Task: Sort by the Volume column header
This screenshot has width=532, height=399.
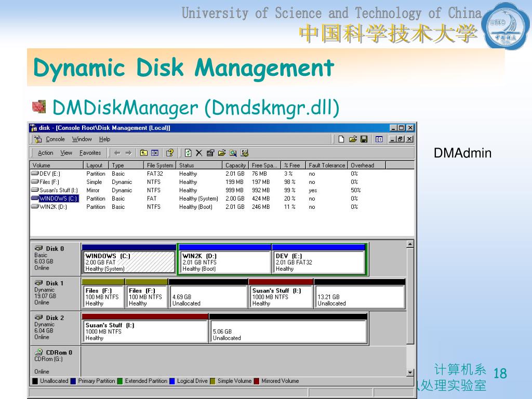Action: (x=57, y=165)
